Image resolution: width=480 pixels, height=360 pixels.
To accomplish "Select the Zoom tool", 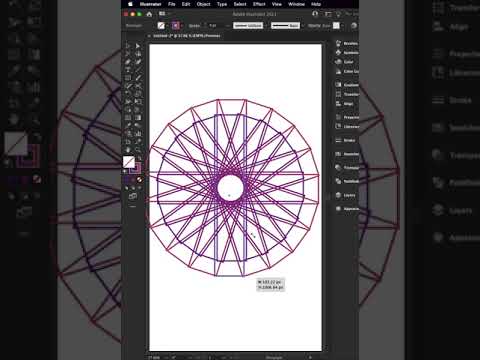I will click(x=138, y=150).
